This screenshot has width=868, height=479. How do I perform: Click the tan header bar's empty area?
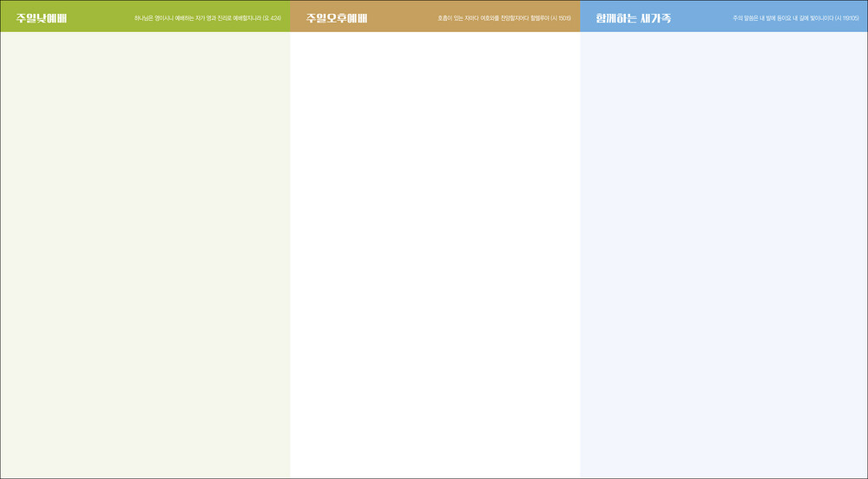[399, 17]
